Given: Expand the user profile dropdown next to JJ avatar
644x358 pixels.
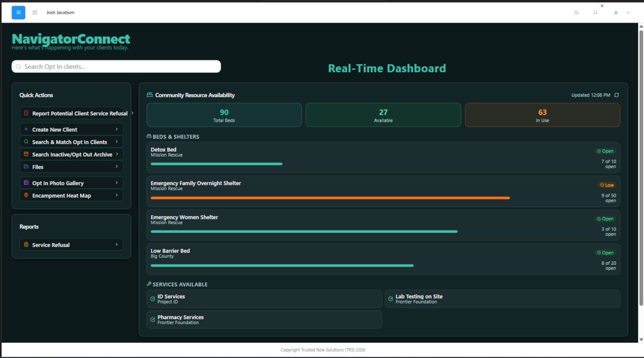Looking at the screenshot, I should click(x=628, y=13).
